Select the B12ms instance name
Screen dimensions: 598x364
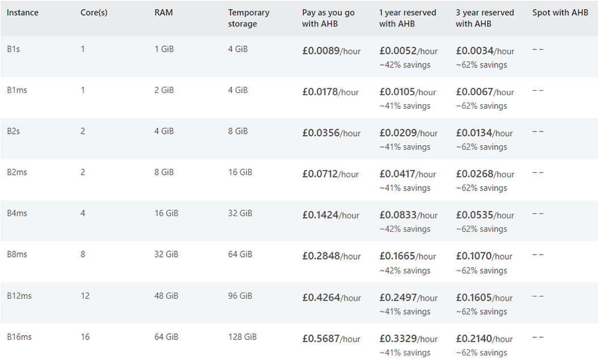(x=19, y=296)
